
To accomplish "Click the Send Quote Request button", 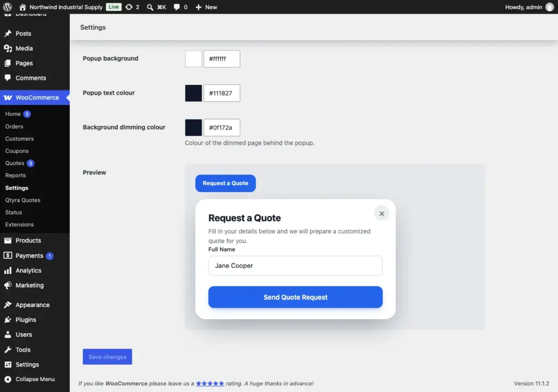I will pyautogui.click(x=295, y=297).
